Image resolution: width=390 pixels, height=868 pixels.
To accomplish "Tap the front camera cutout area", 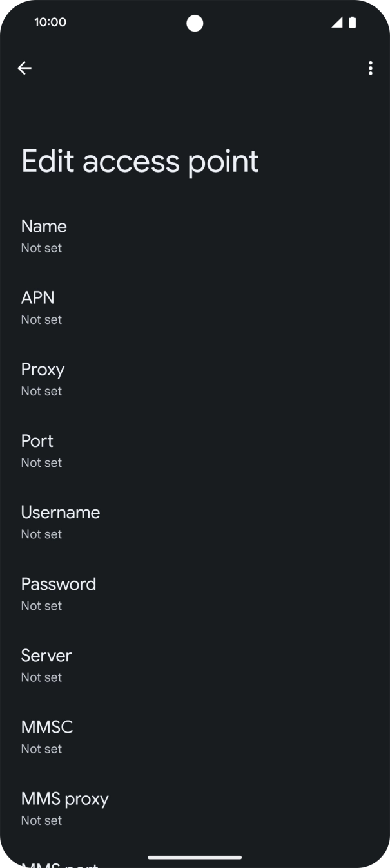I will [x=195, y=23].
